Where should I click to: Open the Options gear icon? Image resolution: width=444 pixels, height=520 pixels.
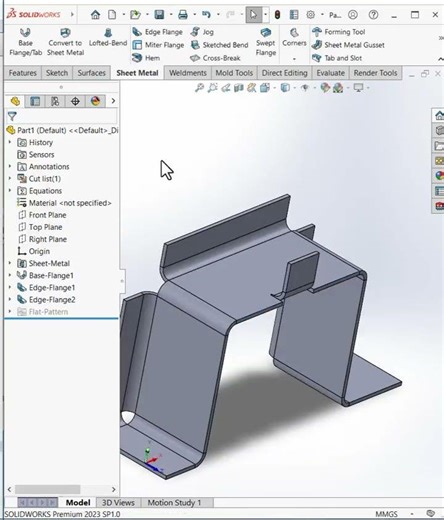click(310, 15)
